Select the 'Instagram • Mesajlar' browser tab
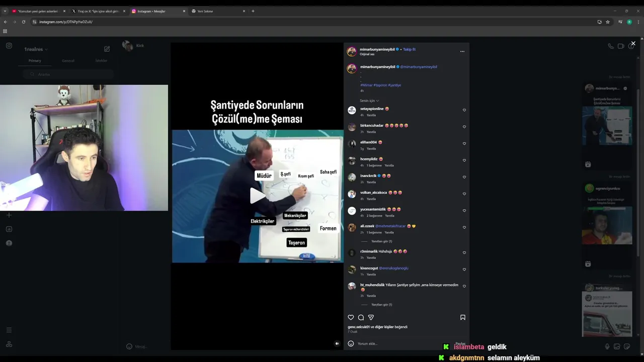 click(x=158, y=11)
